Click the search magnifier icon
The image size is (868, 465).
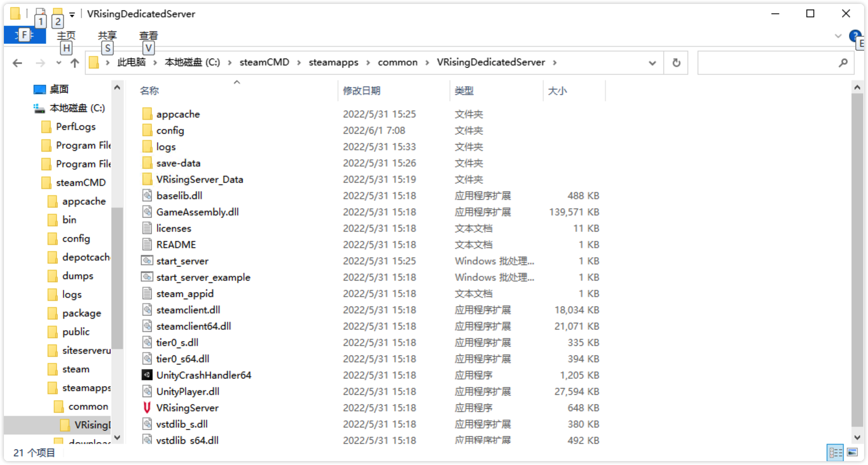pos(843,63)
